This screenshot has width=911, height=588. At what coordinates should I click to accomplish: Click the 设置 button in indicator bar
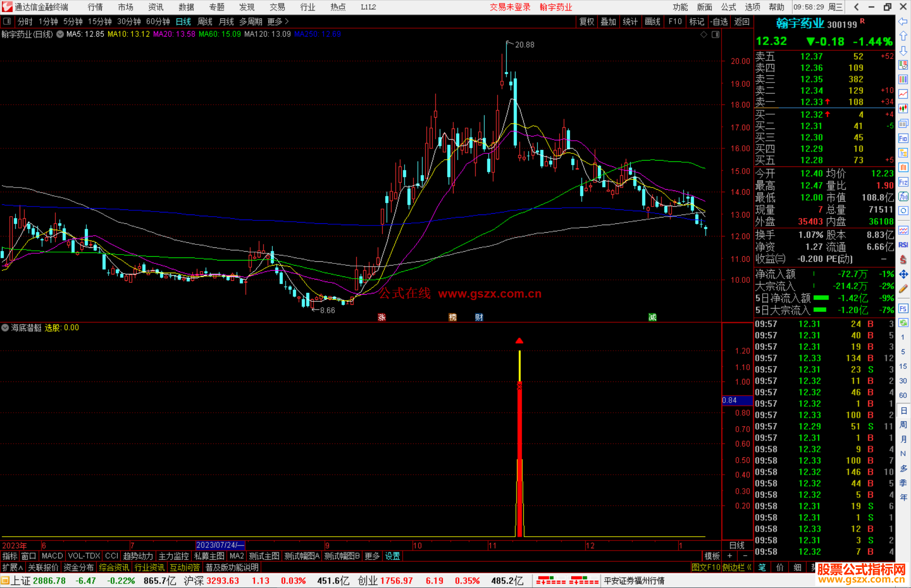coord(392,556)
